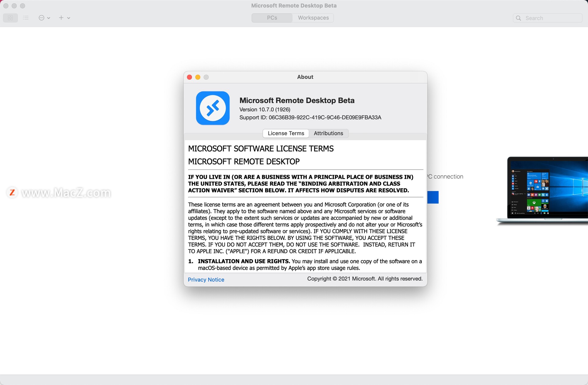
Task: Click the MICROSOFT SOFTWARE LICENSE TERMS heading
Action: [261, 149]
